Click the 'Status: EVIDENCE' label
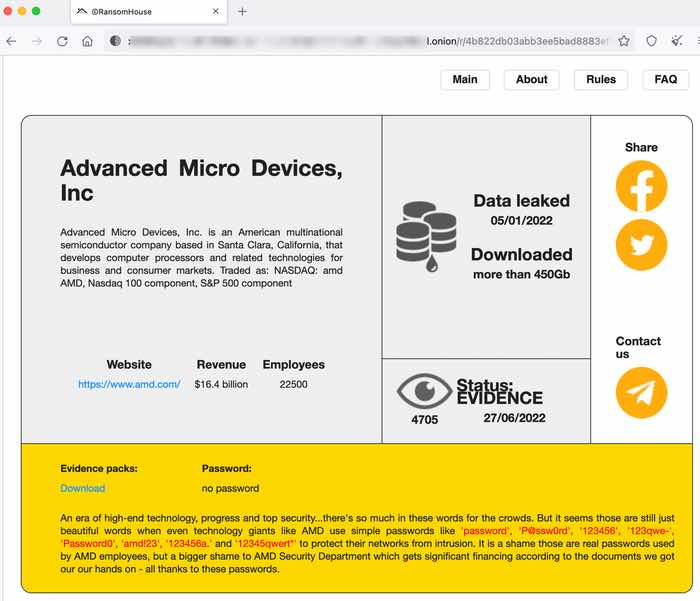Screen dimensions: 700x601 (500, 392)
